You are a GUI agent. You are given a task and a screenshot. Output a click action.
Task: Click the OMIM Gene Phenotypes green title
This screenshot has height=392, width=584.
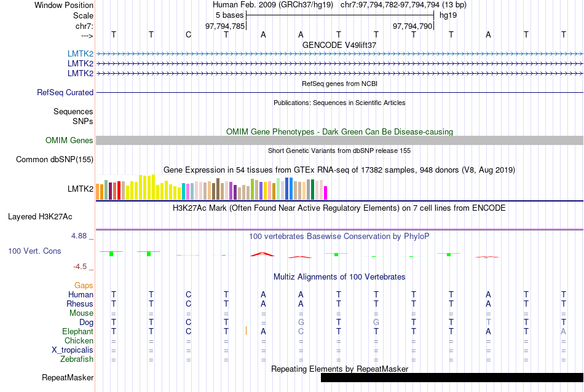[339, 131]
